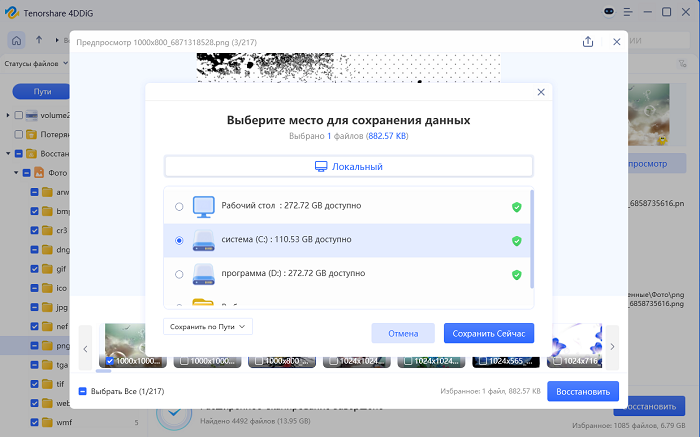Click the Home icon in the toolbar

point(17,41)
